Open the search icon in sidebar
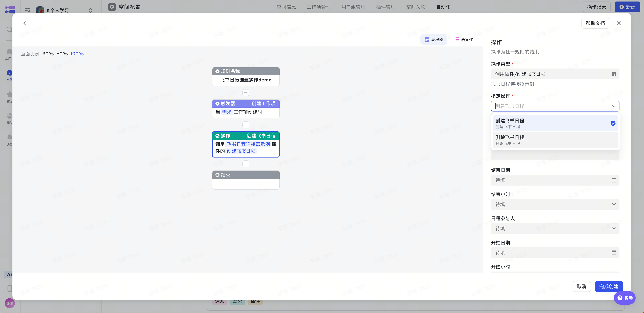Image resolution: width=644 pixels, height=313 pixels. [10, 30]
